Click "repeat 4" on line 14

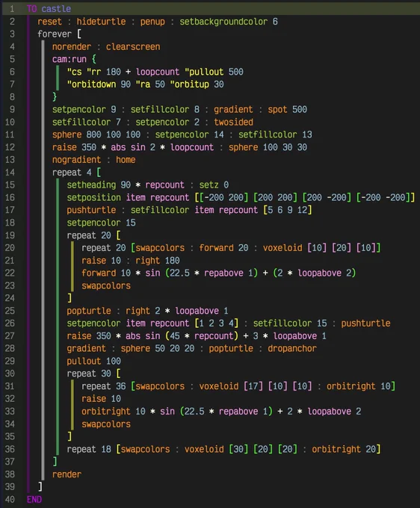click(72, 173)
